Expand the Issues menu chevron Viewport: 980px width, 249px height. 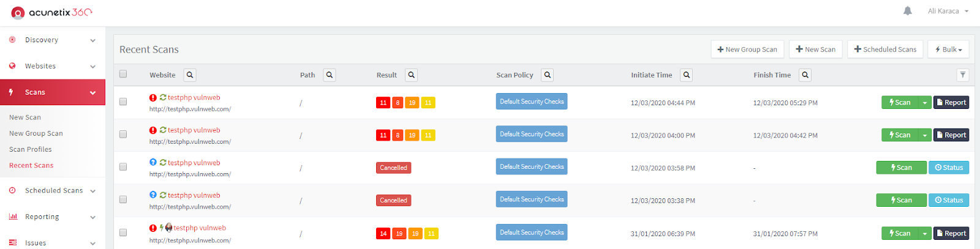click(93, 243)
